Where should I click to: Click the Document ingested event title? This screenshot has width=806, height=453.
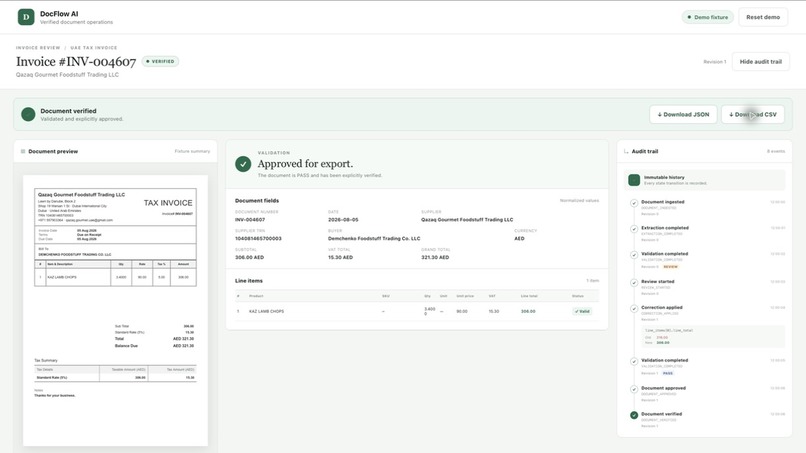coord(663,202)
